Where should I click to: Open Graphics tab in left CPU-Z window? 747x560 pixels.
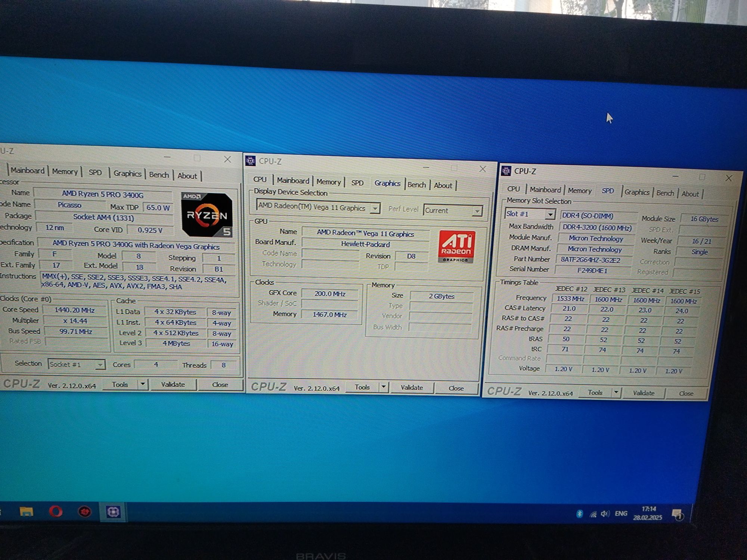pos(127,174)
